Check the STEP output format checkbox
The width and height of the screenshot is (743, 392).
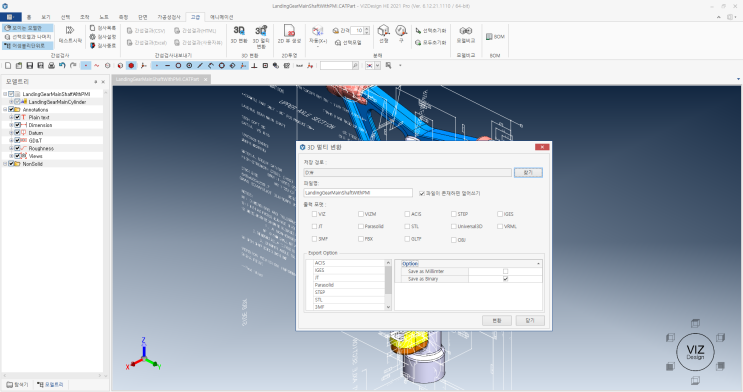point(453,214)
